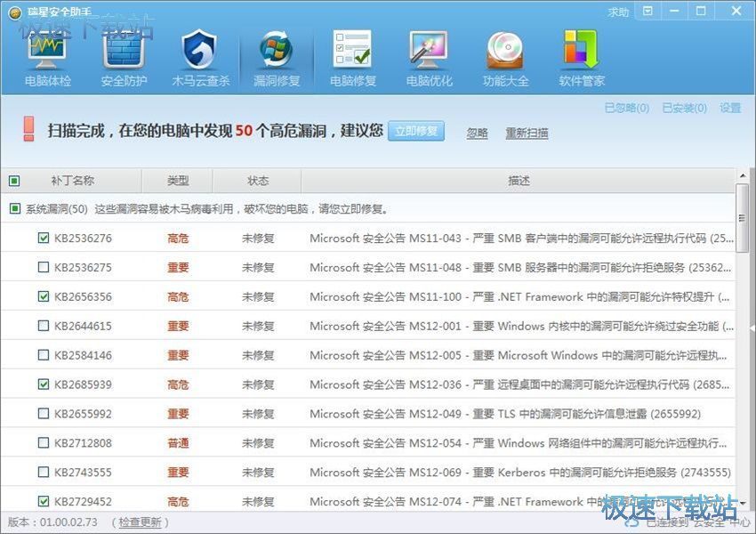Sort by 类型 column header
The image size is (756, 534).
(x=177, y=181)
